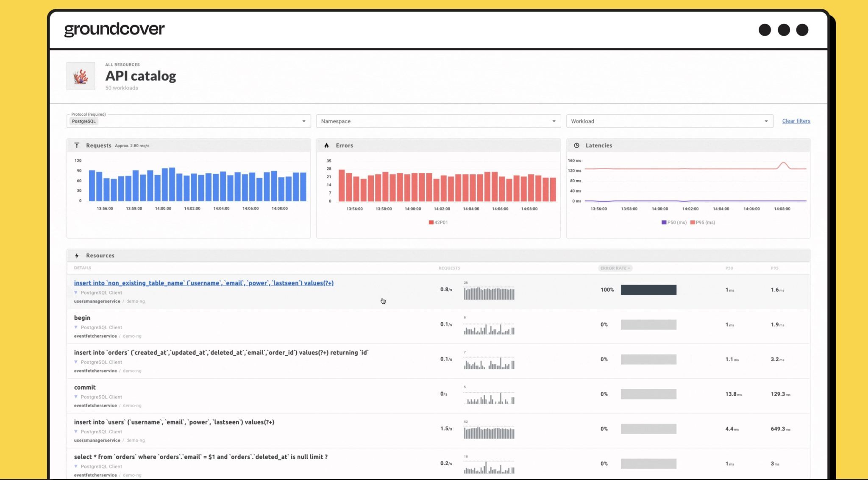Sort by the Error Rate column header
Viewport: 868px width, 480px height.
[x=615, y=268]
